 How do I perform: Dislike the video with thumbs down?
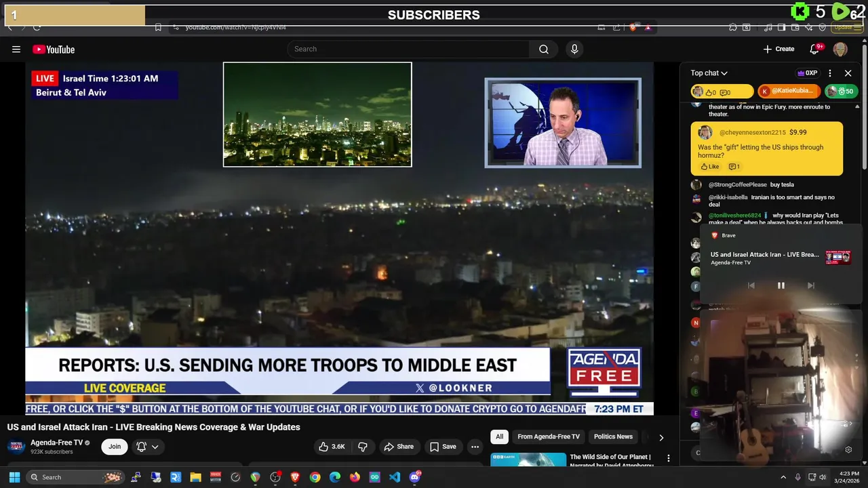pos(363,447)
